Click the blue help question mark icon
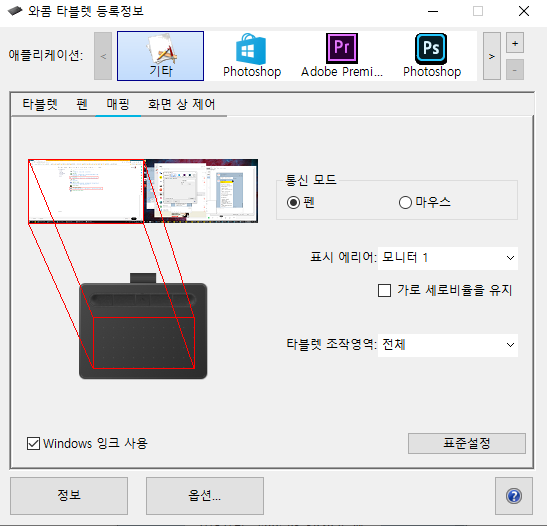This screenshot has height=526, width=547. (514, 496)
